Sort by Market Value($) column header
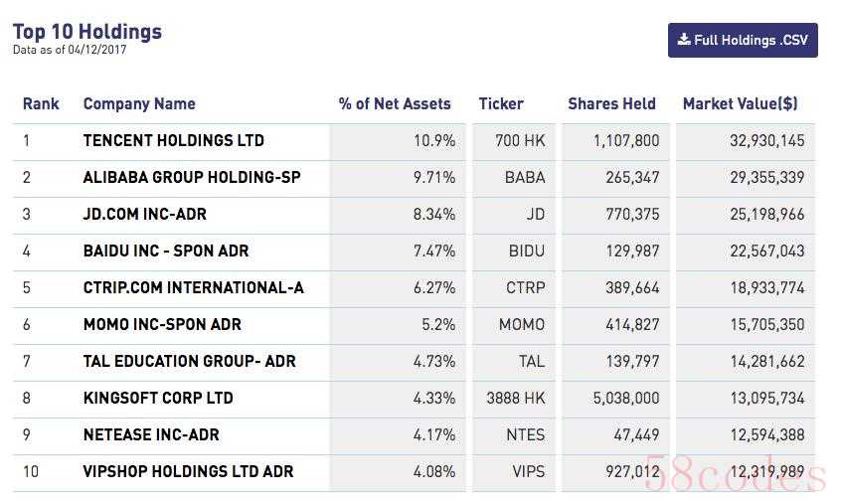This screenshot has height=504, width=842. pyautogui.click(x=740, y=103)
